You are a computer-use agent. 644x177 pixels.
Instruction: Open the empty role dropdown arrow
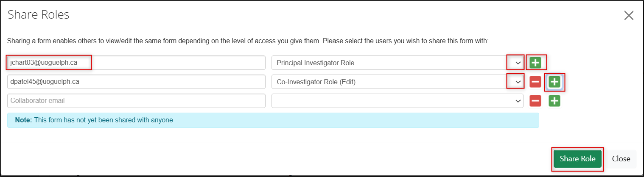pyautogui.click(x=518, y=101)
